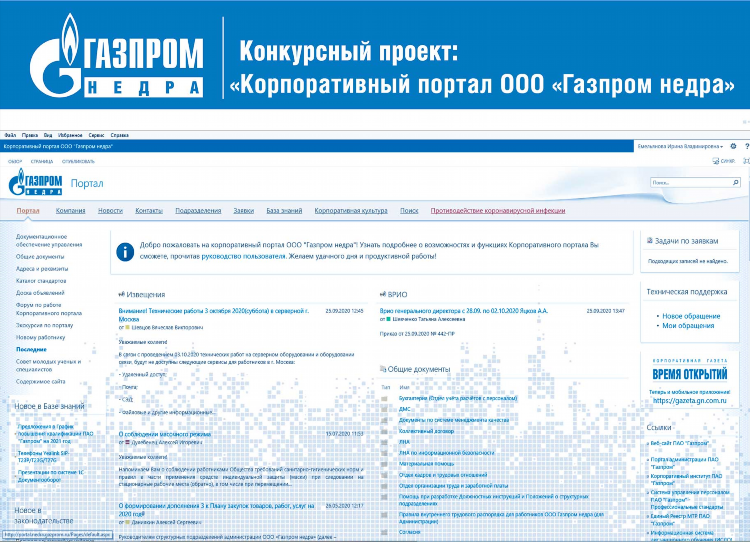Click the folder icon in the Материальная помощь row

point(384,464)
